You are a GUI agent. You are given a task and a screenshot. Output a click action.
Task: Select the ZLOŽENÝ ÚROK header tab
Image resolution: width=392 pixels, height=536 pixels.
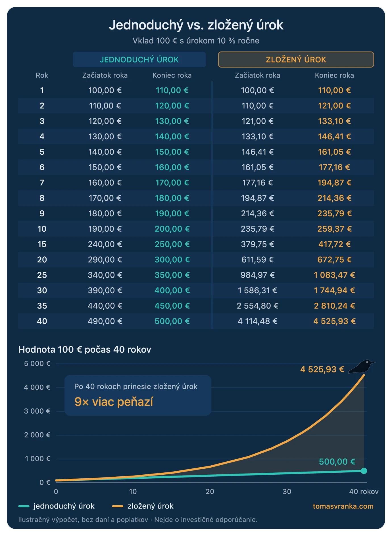pos(296,60)
